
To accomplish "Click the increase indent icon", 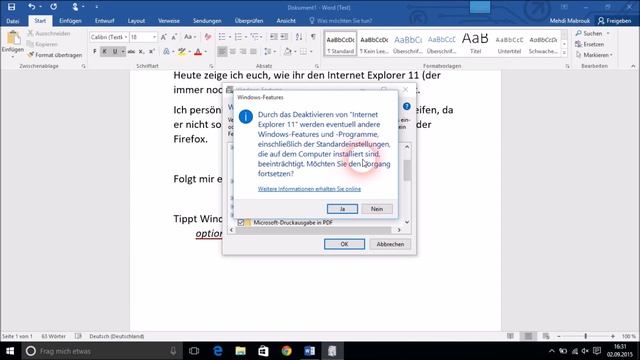I will click(x=284, y=37).
